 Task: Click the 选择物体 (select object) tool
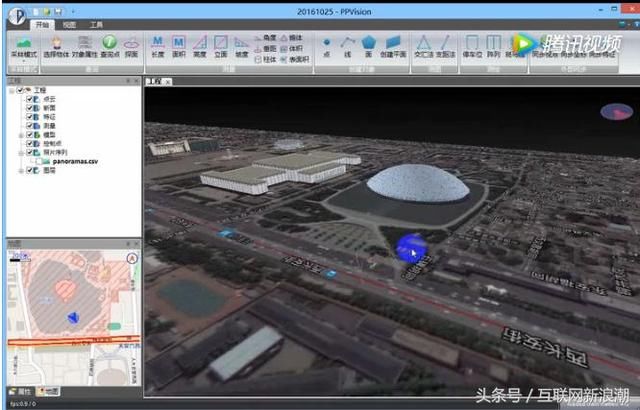[x=57, y=47]
